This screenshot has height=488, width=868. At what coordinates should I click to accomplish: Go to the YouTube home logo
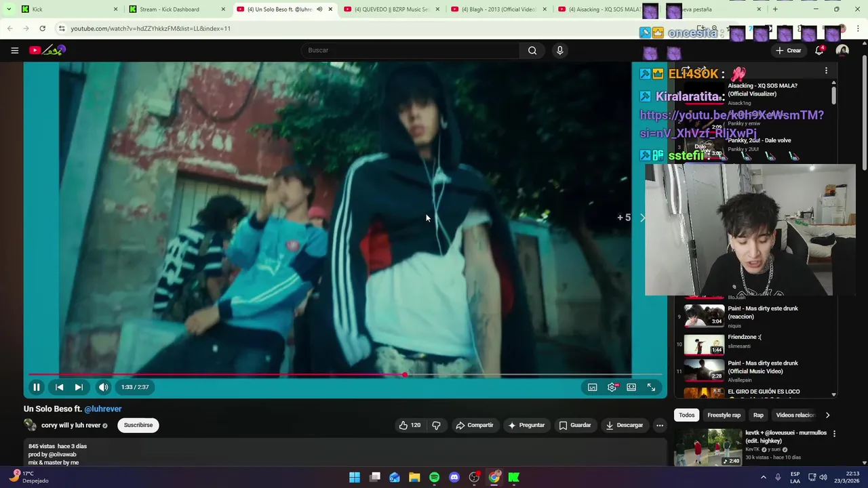point(47,50)
